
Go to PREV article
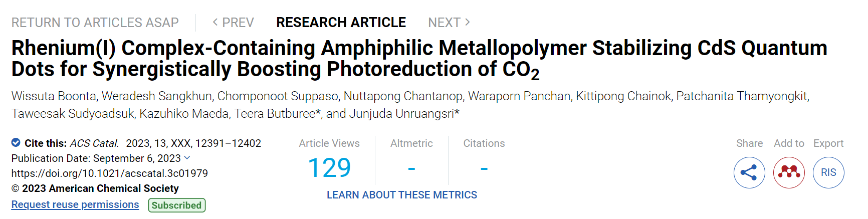tap(234, 23)
